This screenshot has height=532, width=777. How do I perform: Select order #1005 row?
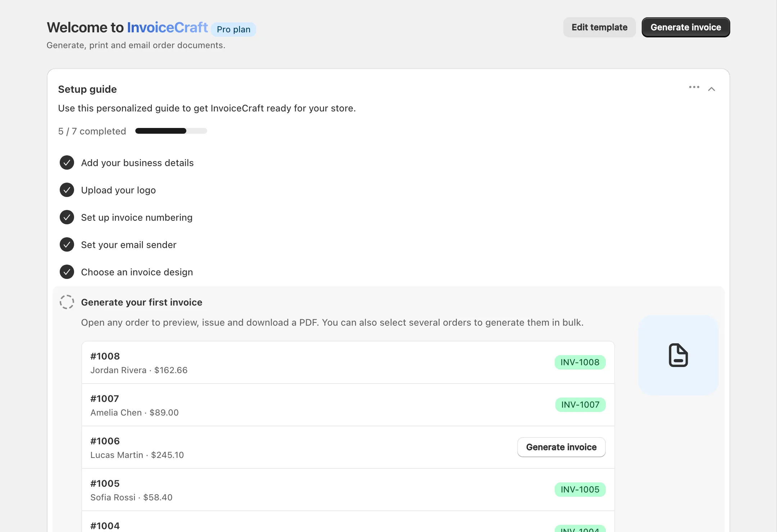pos(348,490)
